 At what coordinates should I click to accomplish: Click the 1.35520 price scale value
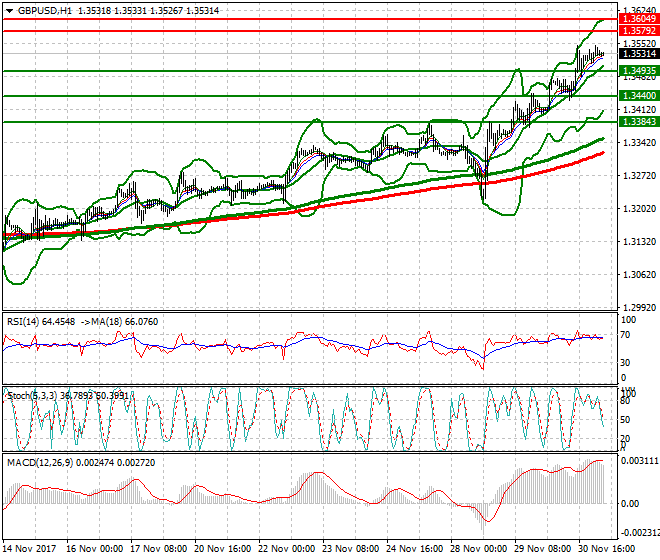pyautogui.click(x=639, y=44)
